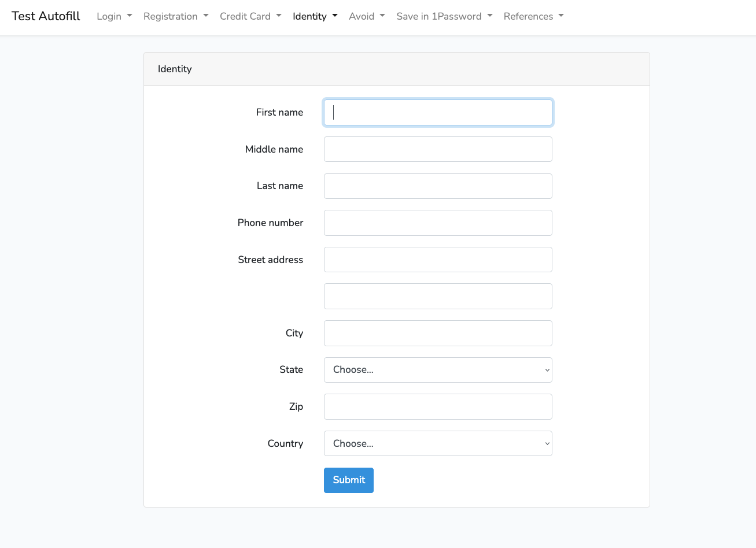This screenshot has width=756, height=548.
Task: Open the State Choose... dropdown
Action: [438, 370]
